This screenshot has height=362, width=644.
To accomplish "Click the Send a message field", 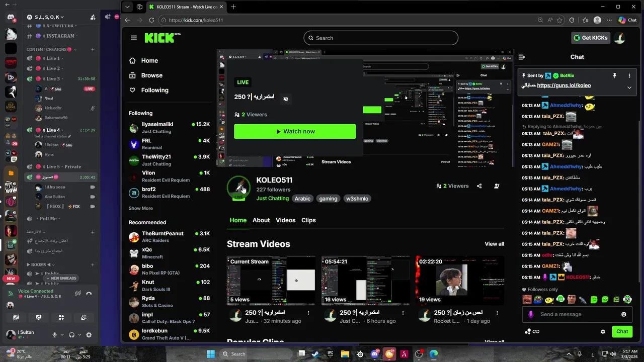I will pos(577,314).
